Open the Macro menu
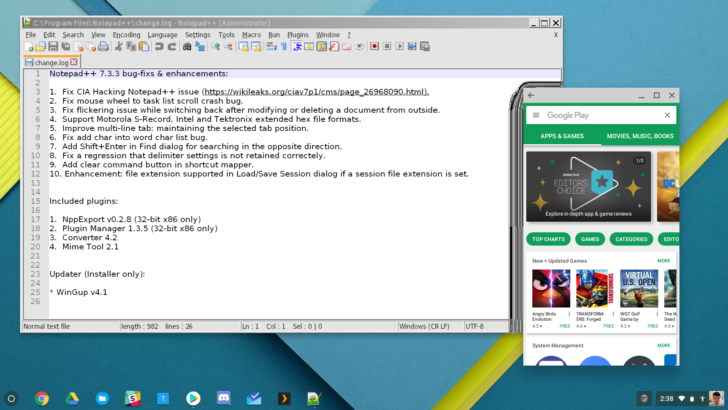 [x=252, y=35]
